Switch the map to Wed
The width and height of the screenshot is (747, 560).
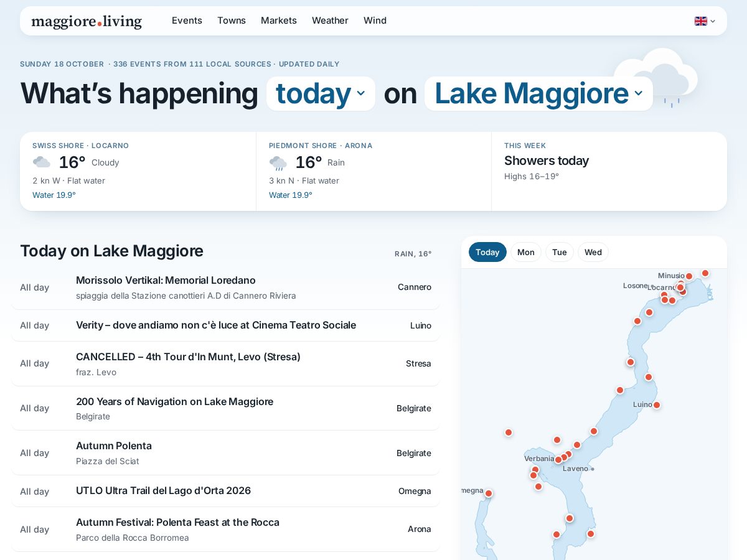point(593,252)
